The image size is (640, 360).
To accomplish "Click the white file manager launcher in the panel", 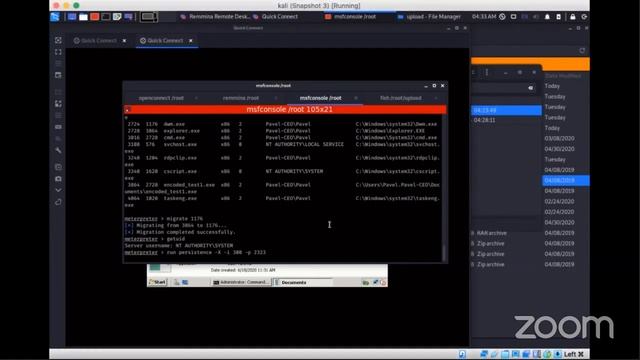I will [x=83, y=17].
